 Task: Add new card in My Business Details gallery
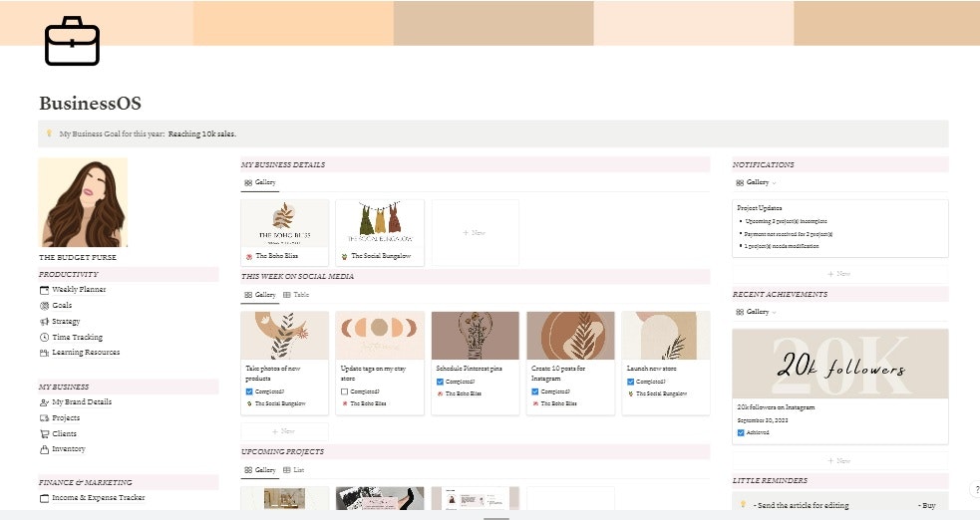point(475,233)
